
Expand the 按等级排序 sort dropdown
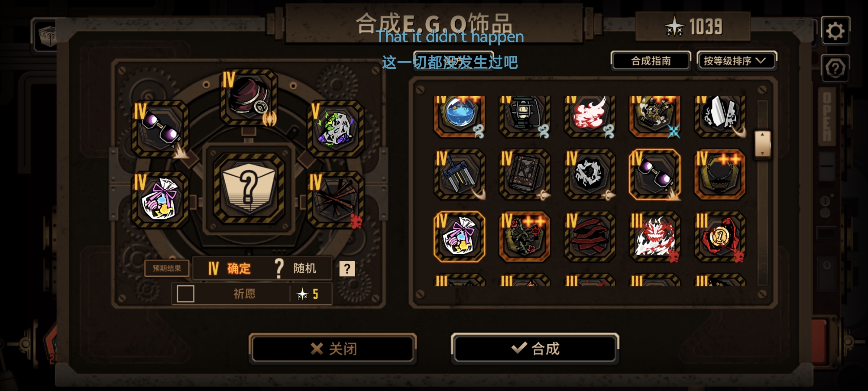pos(736,61)
